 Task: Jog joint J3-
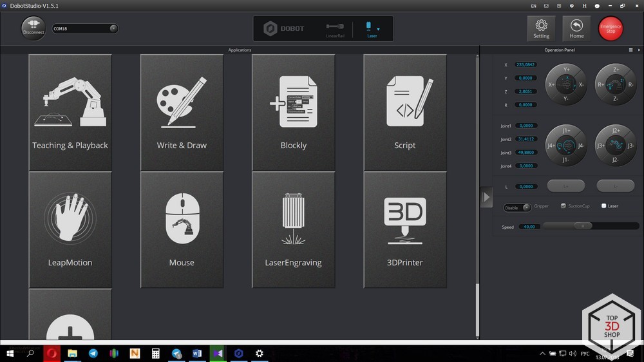630,146
